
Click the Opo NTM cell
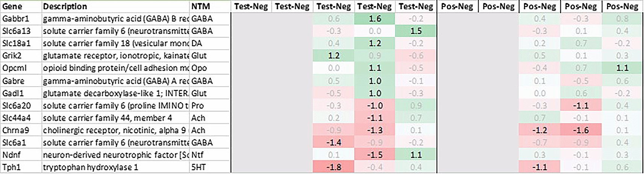210,68
